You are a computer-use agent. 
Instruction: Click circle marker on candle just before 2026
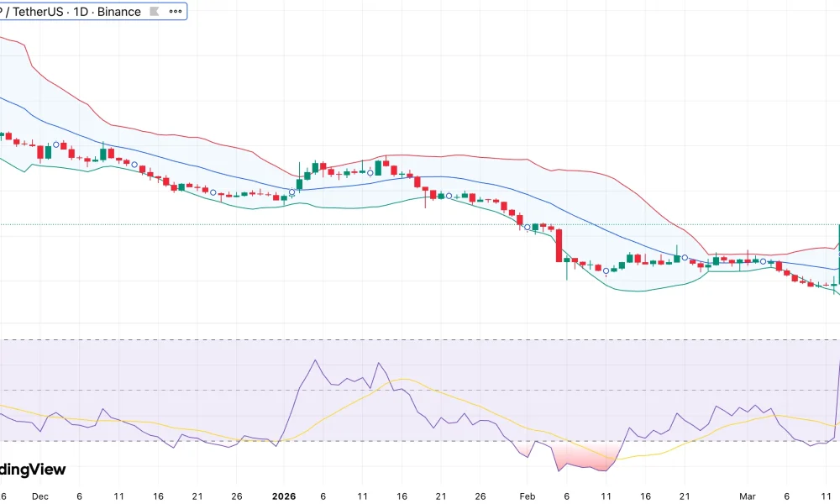click(291, 192)
